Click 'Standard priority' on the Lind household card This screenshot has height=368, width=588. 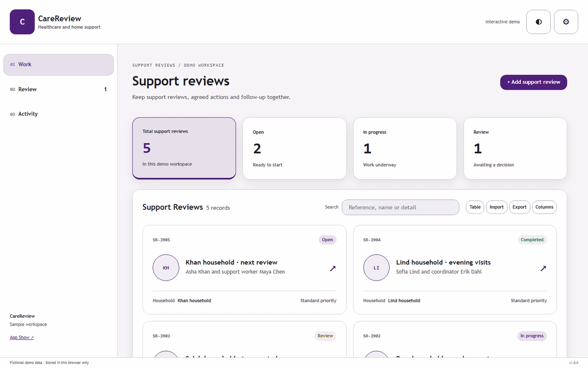tap(529, 301)
